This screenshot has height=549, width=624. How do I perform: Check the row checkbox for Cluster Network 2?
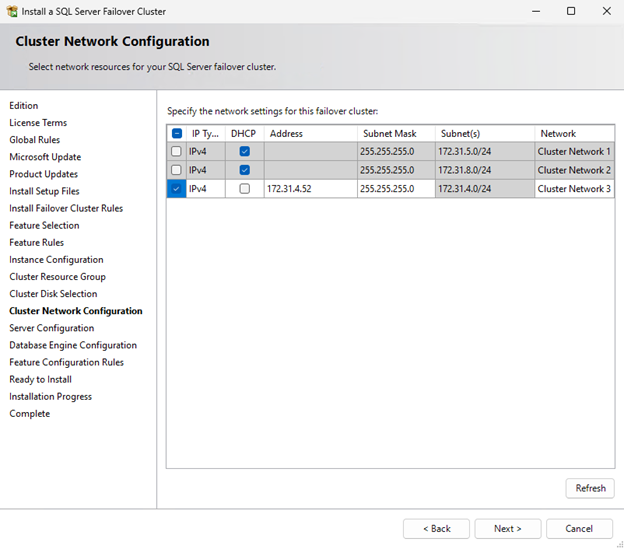click(176, 170)
